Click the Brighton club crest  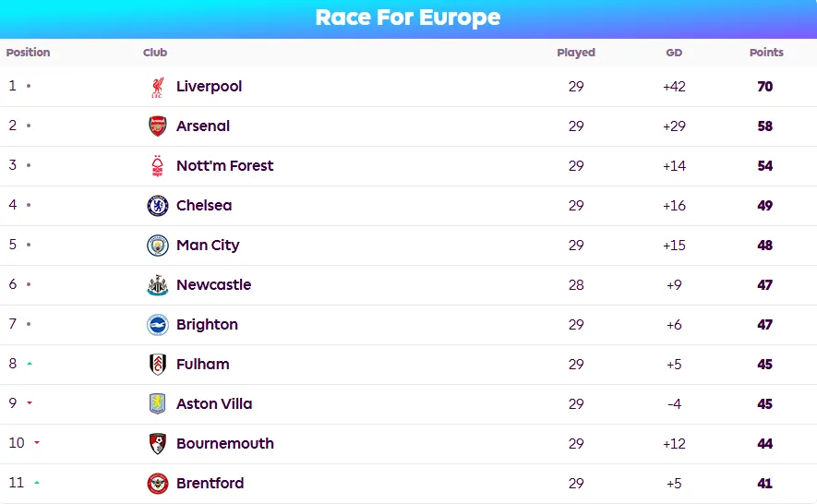point(157,325)
